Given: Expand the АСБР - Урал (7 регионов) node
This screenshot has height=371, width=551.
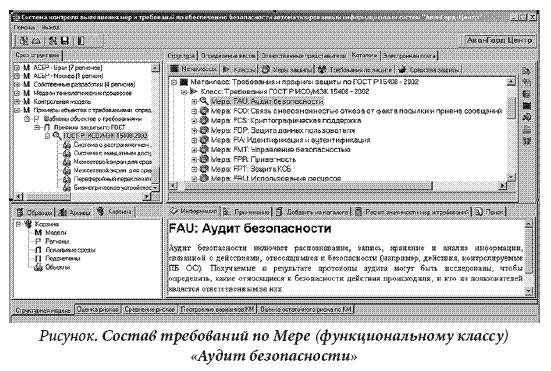Looking at the screenshot, I should point(17,67).
